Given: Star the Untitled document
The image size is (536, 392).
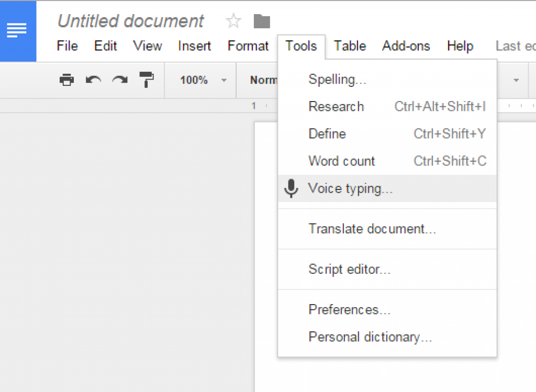Looking at the screenshot, I should pyautogui.click(x=233, y=21).
